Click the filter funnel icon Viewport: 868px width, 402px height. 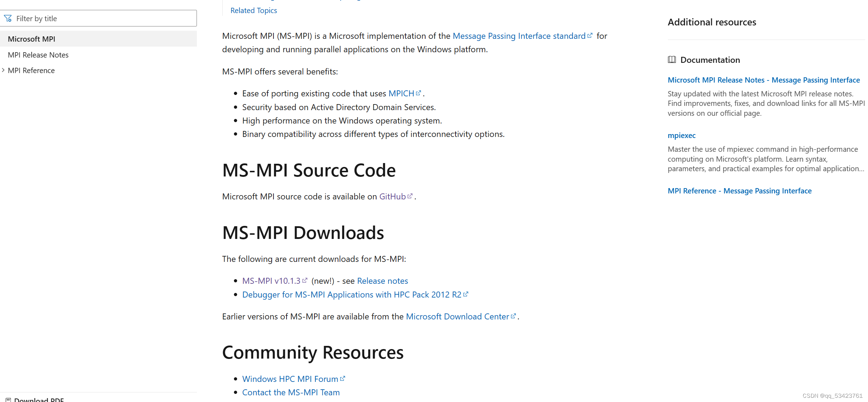click(8, 18)
